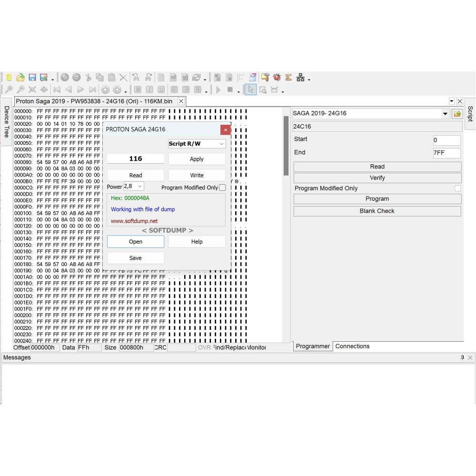Click Write in PROTON SAGA dialog
Viewport: 476px width, 476px height.
197,175
